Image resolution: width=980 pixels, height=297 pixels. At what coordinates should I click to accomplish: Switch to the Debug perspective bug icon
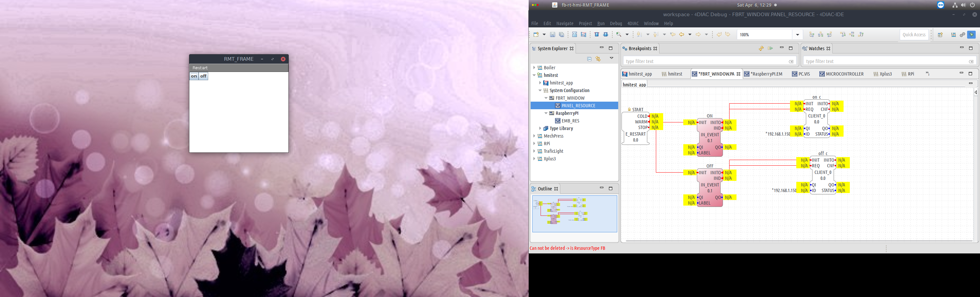[971, 35]
